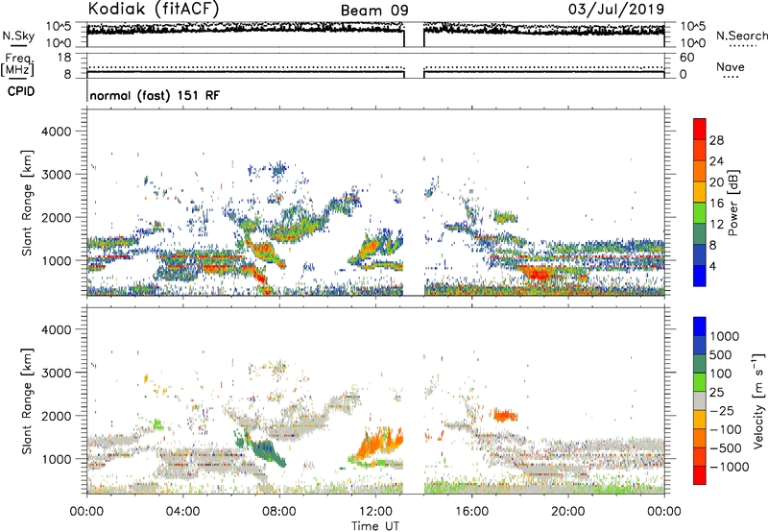This screenshot has width=768, height=532.
Task: Click the '24' label on the Power color bar
Action: [x=716, y=161]
